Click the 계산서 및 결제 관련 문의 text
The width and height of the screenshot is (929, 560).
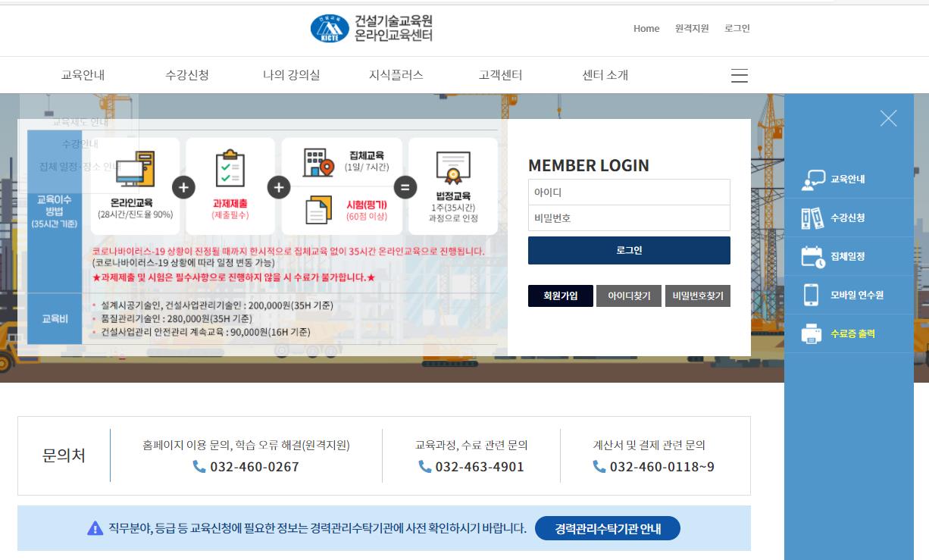(x=649, y=445)
